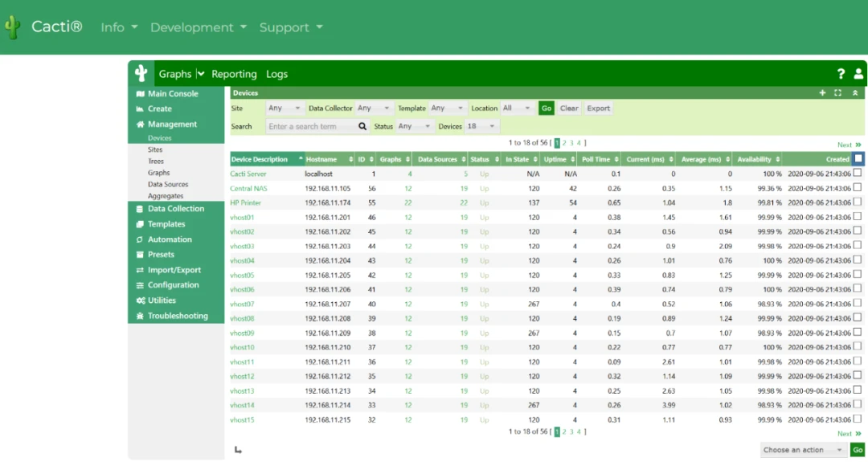Check the Cacti Server row checkbox

[858, 174]
